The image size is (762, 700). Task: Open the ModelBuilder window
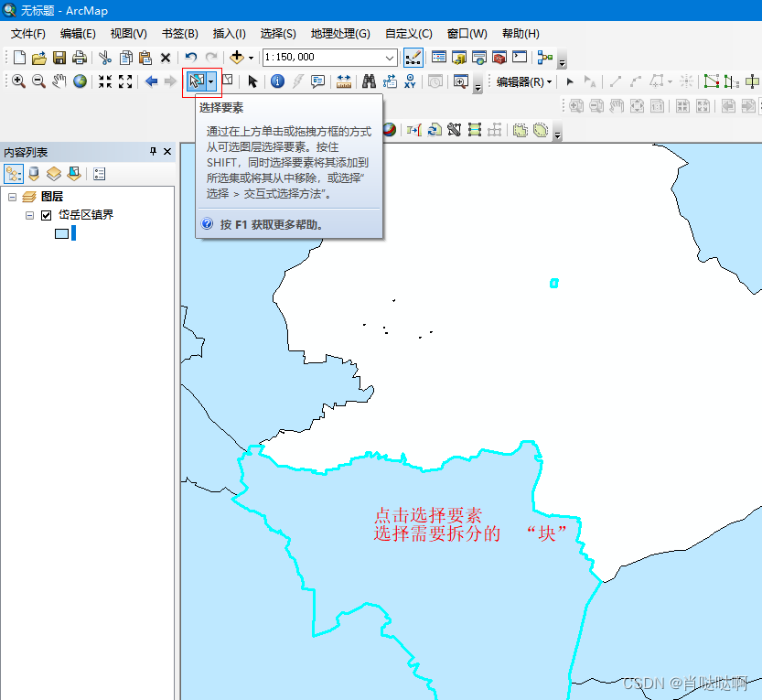(x=545, y=58)
